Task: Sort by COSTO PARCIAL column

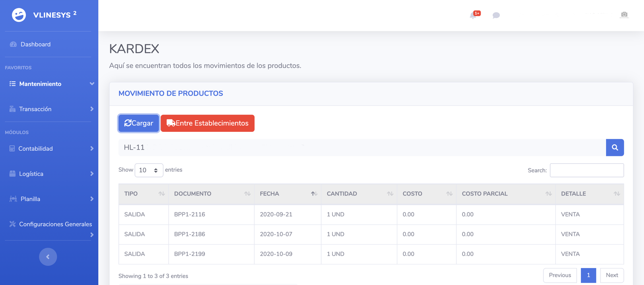Action: [548, 194]
